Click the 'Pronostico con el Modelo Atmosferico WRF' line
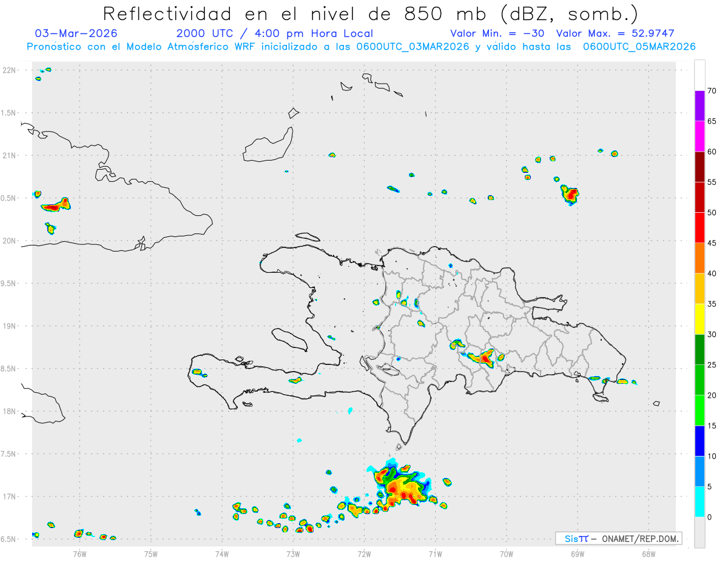Screen dimensions: 728x562 pyautogui.click(x=361, y=47)
